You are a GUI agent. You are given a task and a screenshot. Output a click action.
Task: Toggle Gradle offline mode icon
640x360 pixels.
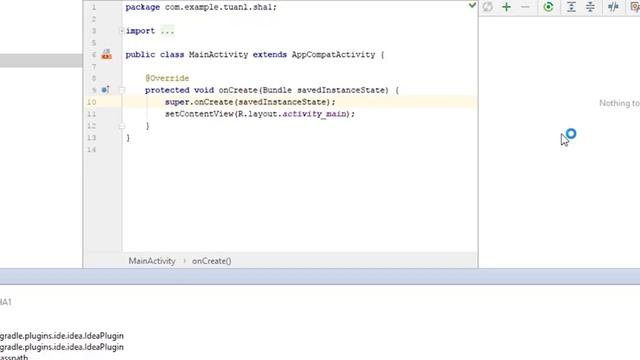(x=613, y=7)
